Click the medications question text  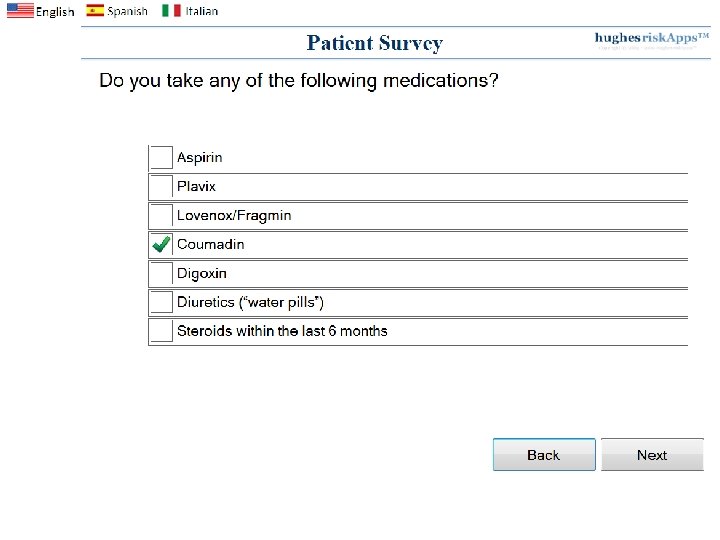[299, 81]
